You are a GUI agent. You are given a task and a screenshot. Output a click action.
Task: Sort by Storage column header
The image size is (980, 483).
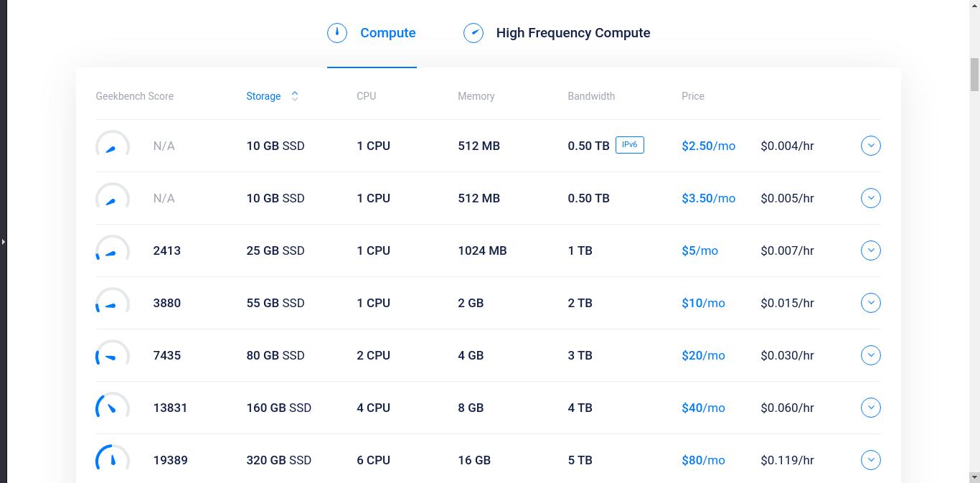point(263,96)
